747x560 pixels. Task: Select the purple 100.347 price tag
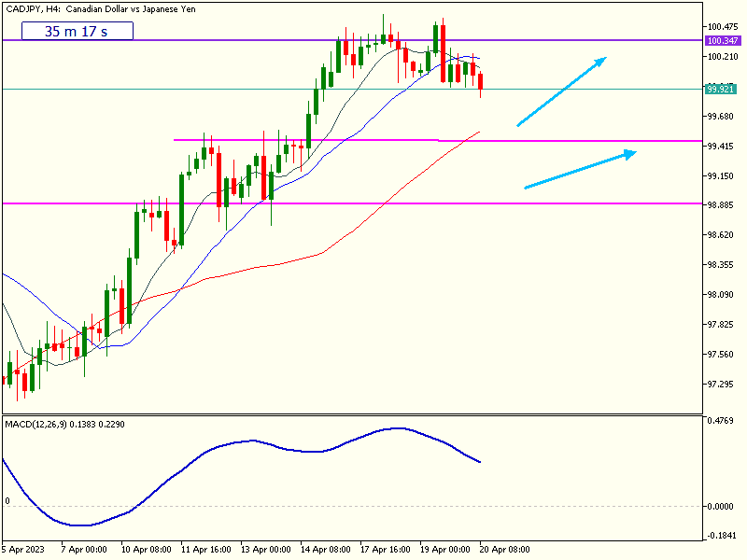click(x=724, y=41)
